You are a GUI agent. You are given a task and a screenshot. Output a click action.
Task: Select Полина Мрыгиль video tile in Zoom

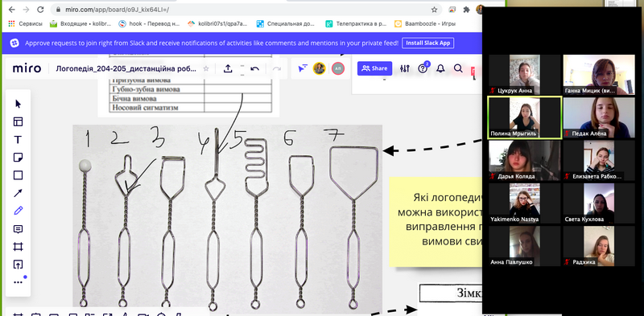[525, 117]
